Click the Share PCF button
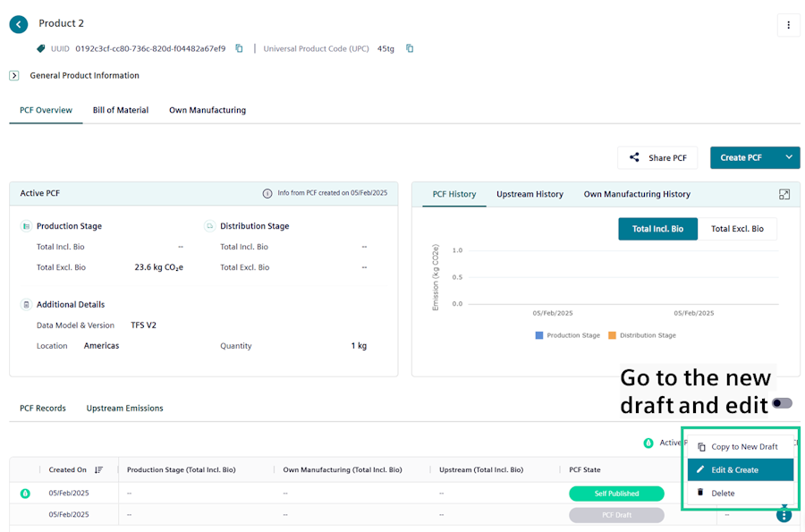This screenshot has width=805, height=532. tap(657, 157)
